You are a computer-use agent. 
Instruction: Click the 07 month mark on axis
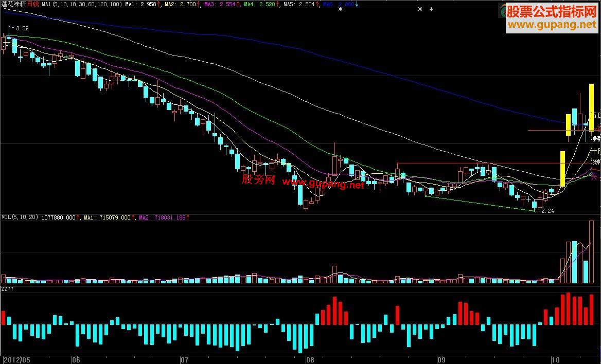184,360
